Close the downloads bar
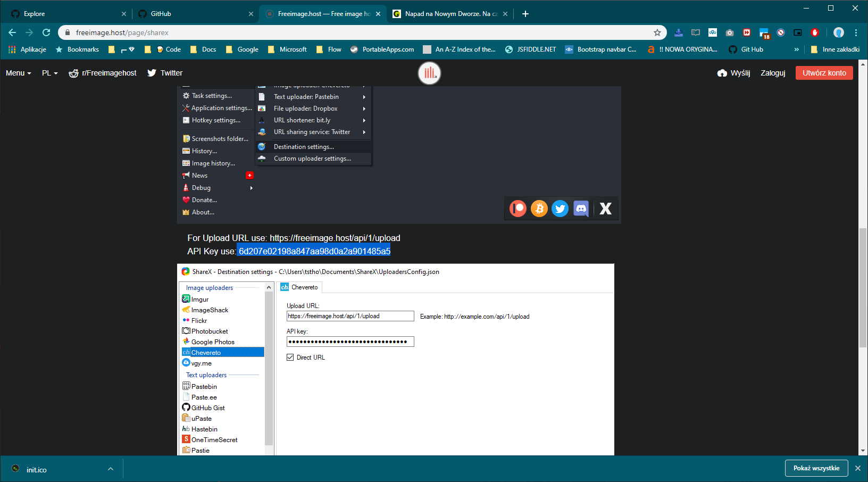 tap(857, 468)
